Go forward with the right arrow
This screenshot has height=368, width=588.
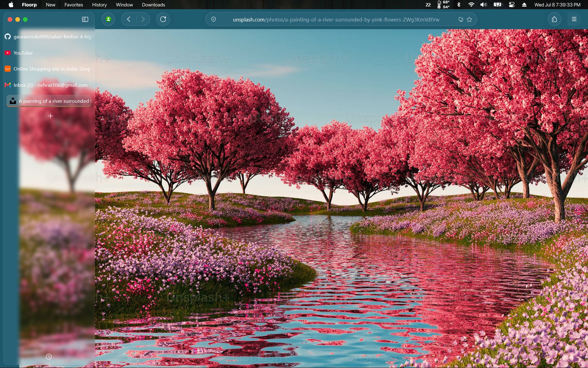click(143, 19)
